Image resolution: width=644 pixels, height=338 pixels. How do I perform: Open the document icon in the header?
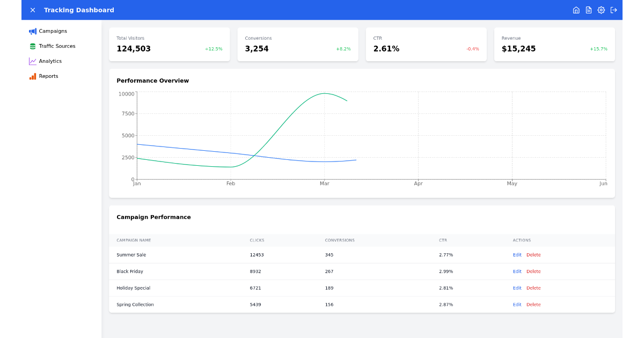click(x=588, y=10)
